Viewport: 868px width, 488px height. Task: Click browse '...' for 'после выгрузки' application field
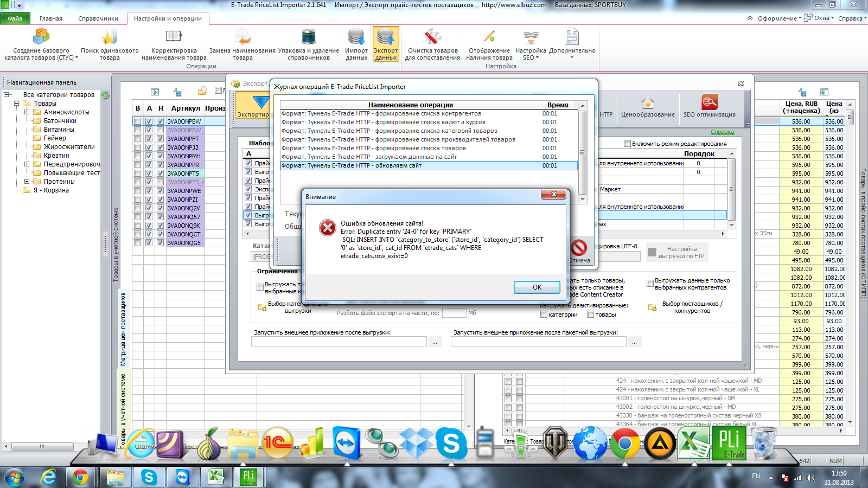435,342
